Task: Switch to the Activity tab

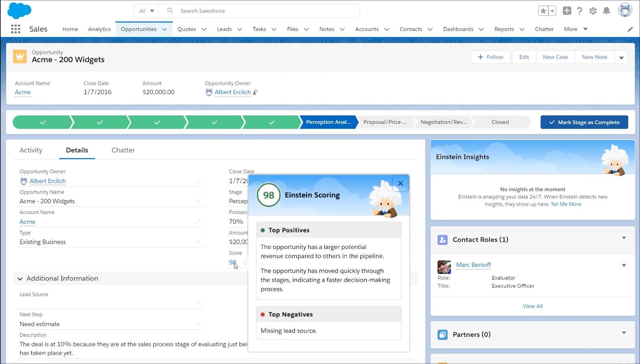Action: tap(31, 150)
